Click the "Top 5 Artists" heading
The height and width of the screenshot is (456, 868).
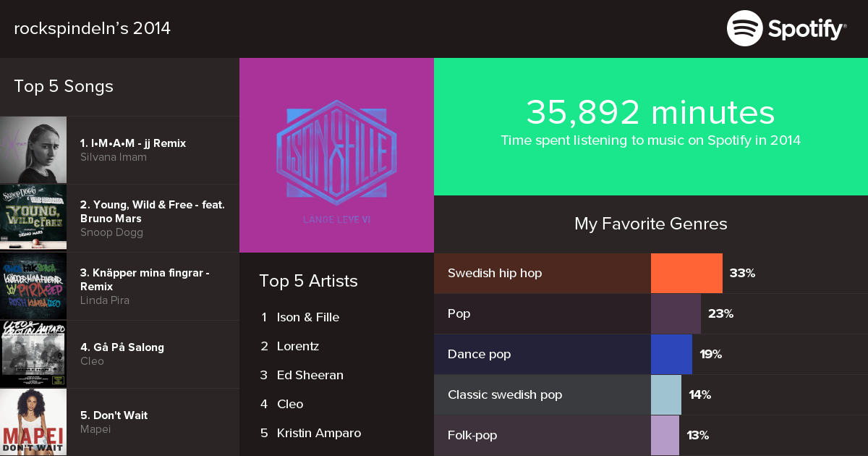[x=308, y=281]
